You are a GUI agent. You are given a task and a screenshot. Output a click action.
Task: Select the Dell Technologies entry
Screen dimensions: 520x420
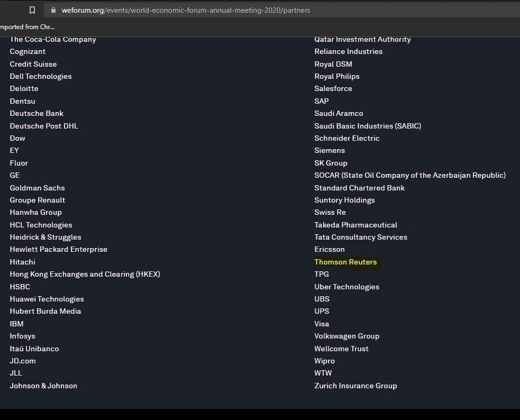pos(41,76)
